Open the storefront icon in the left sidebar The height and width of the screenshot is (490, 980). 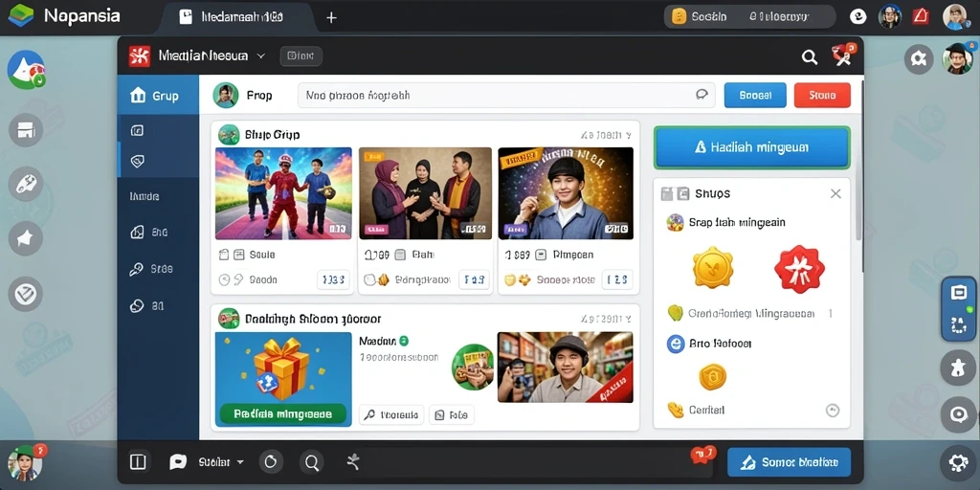click(x=26, y=130)
